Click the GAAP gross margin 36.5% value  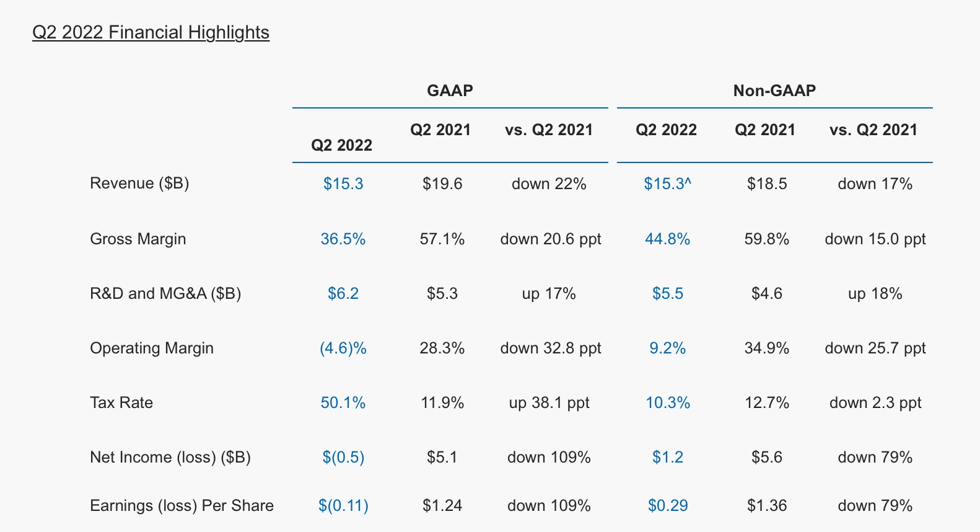343,239
